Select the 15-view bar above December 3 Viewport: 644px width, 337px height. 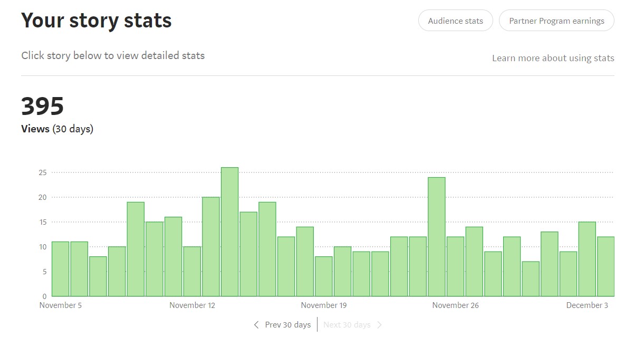587,259
